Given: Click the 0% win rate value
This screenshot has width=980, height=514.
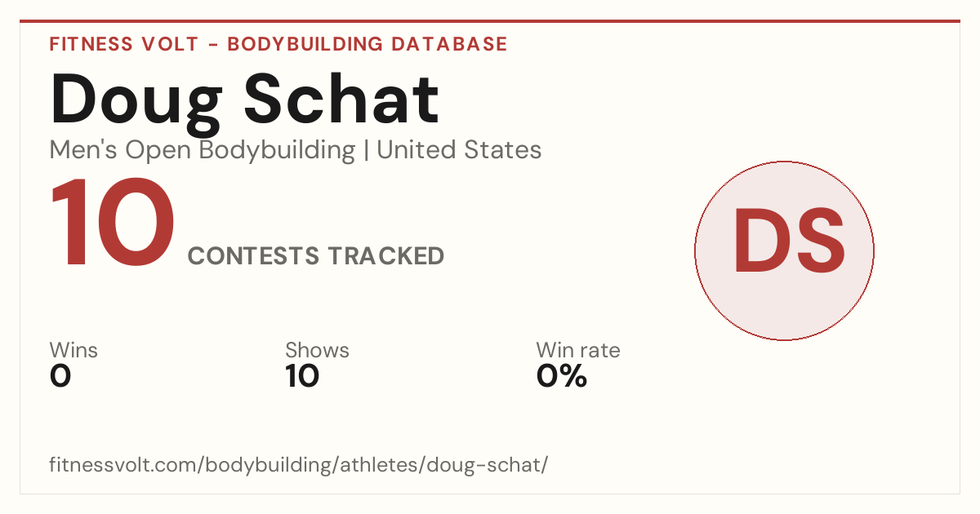Looking at the screenshot, I should (x=562, y=376).
